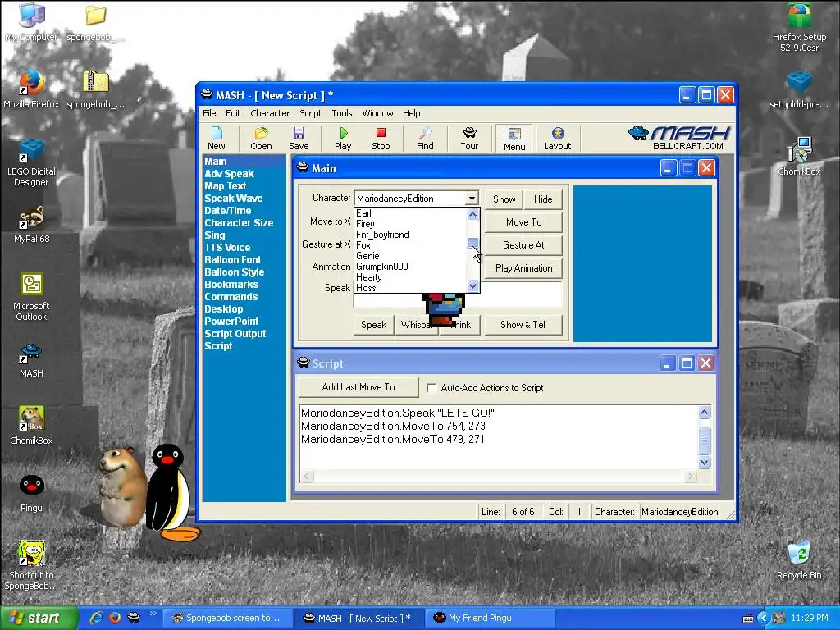The image size is (840, 630).
Task: Toggle the Menu toolbar button
Action: click(514, 139)
